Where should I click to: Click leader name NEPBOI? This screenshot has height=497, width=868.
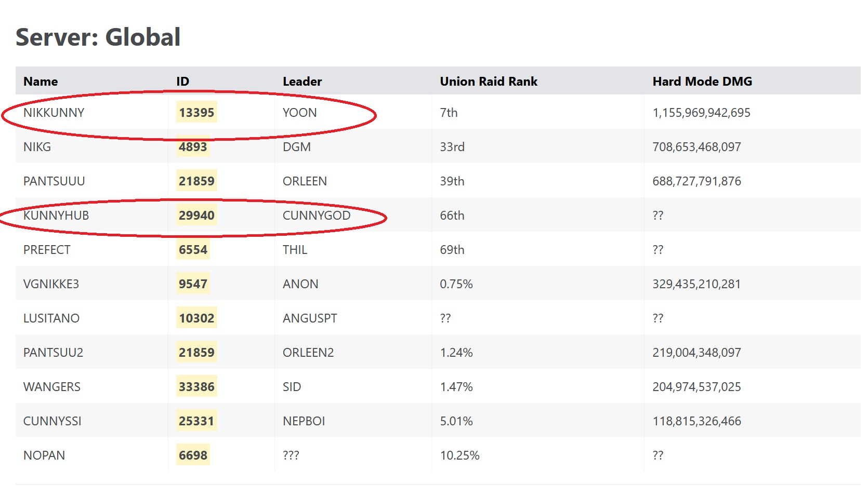[304, 421]
